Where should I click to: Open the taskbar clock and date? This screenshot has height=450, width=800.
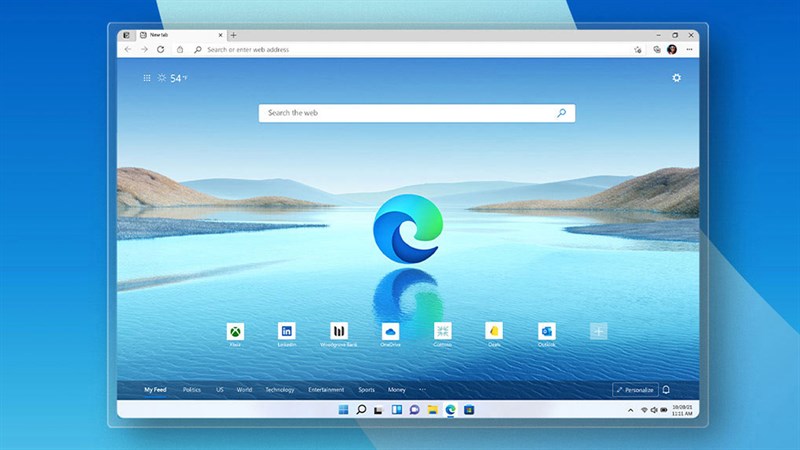coord(682,410)
